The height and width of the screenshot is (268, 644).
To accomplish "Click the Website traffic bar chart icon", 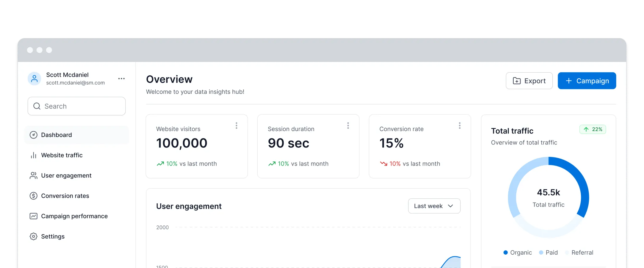I will tap(34, 155).
